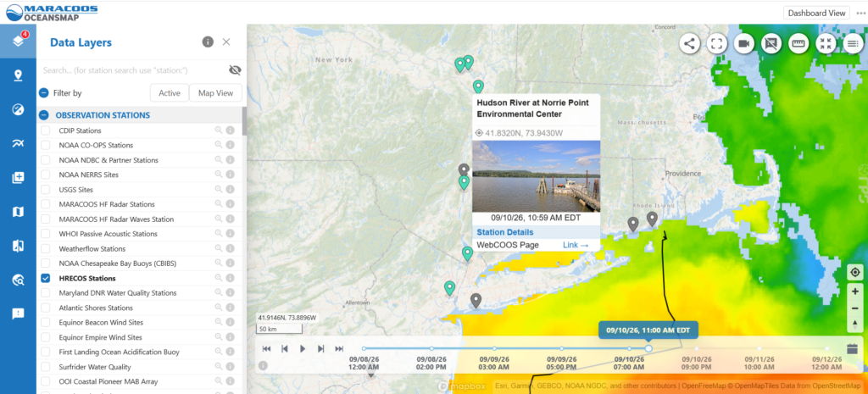Open the WebCOOS Page Link
This screenshot has width=868, height=394.
point(576,245)
